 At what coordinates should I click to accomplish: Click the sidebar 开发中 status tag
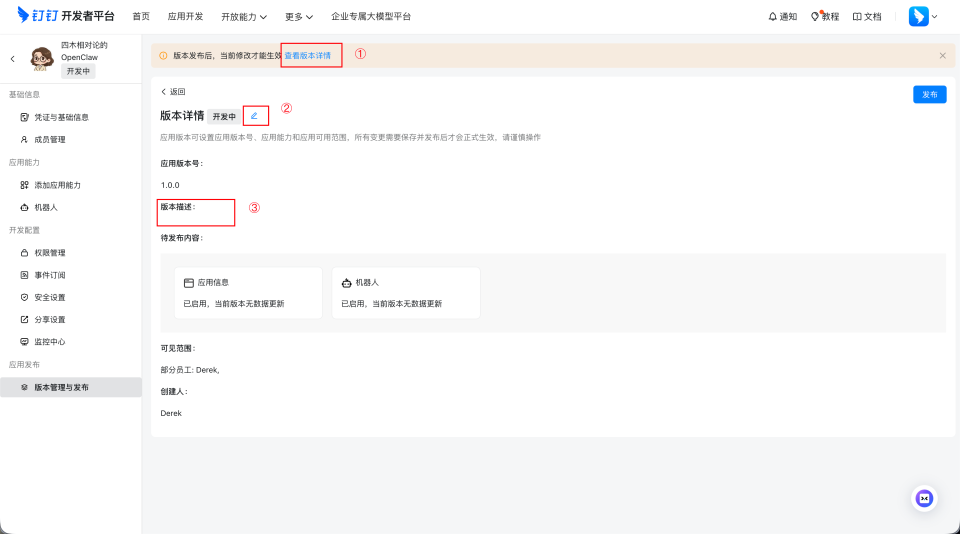pyautogui.click(x=78, y=71)
